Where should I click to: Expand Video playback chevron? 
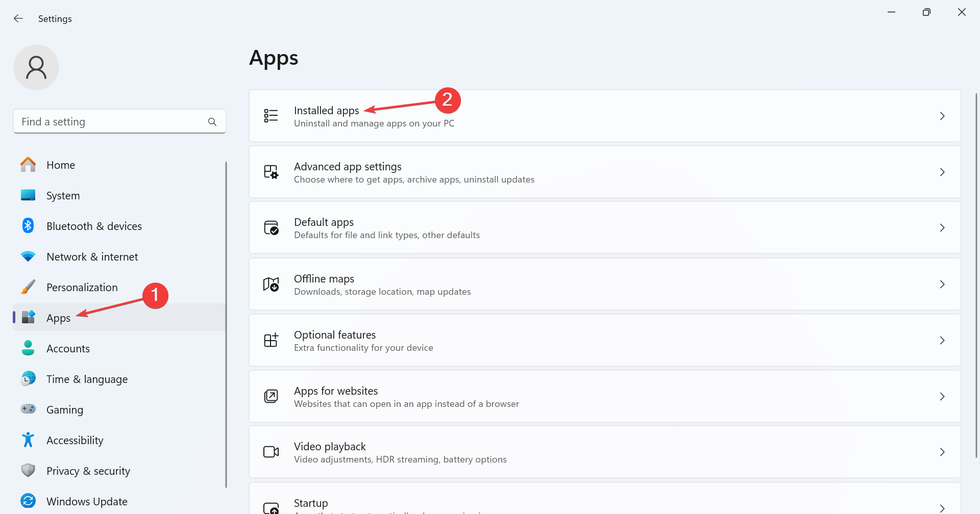tap(942, 452)
